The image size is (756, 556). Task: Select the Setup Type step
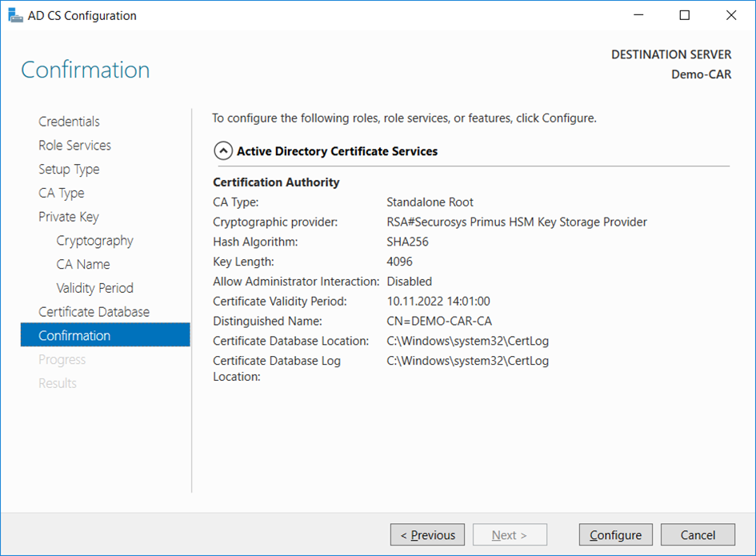[69, 170]
